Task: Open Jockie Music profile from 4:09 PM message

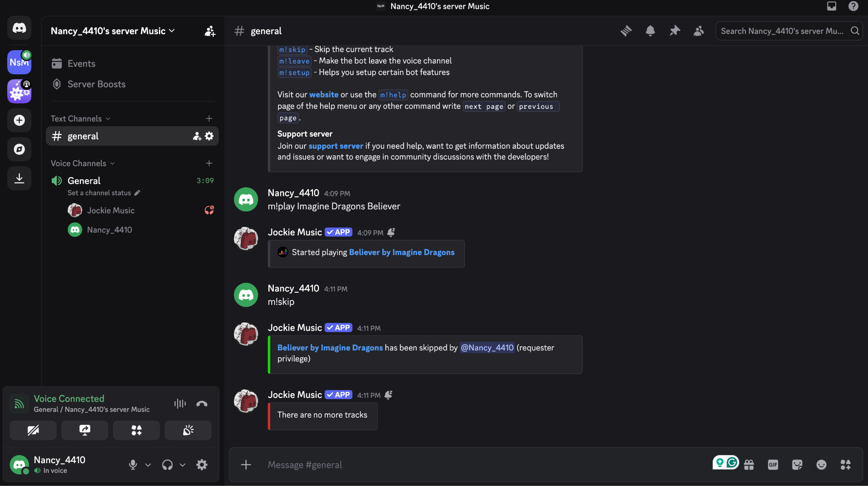Action: (295, 232)
